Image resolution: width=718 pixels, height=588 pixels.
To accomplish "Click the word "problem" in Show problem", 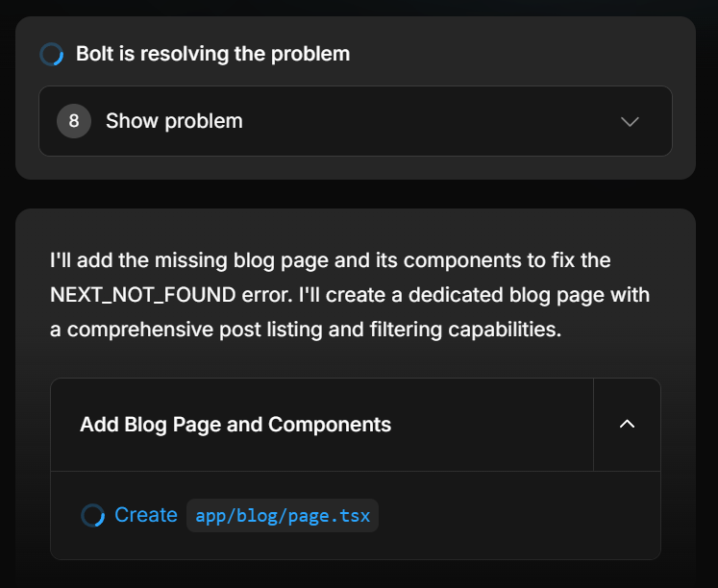I will 204,121.
